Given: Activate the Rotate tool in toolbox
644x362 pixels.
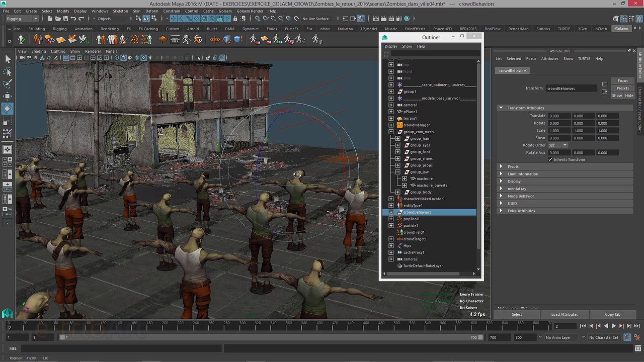Looking at the screenshot, I should pos(8,109).
